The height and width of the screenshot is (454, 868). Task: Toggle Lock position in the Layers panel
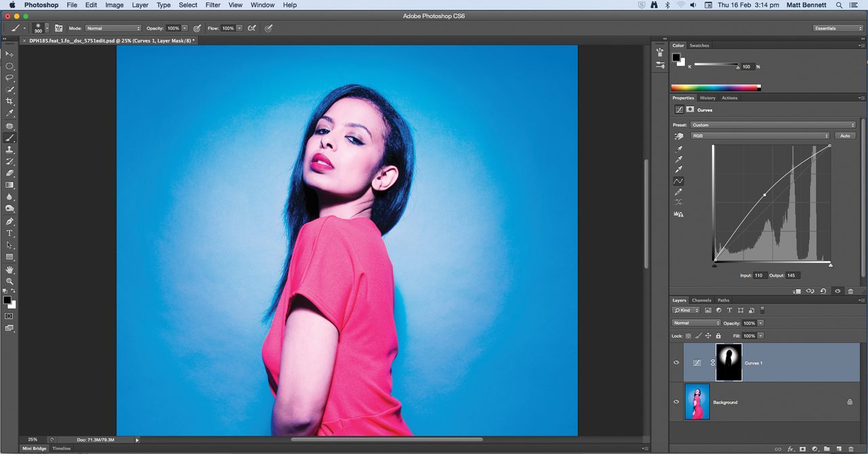pyautogui.click(x=708, y=335)
